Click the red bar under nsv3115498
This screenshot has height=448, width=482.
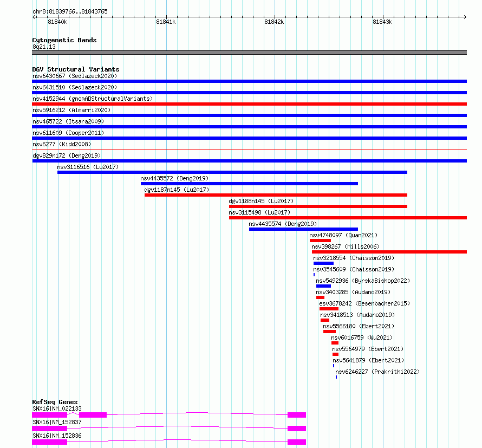(x=348, y=218)
